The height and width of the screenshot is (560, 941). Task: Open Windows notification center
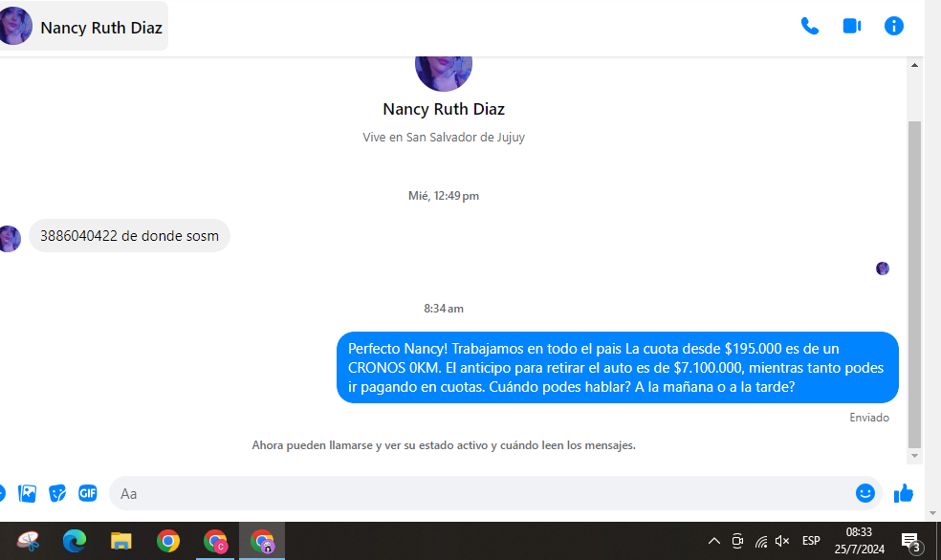tap(910, 542)
